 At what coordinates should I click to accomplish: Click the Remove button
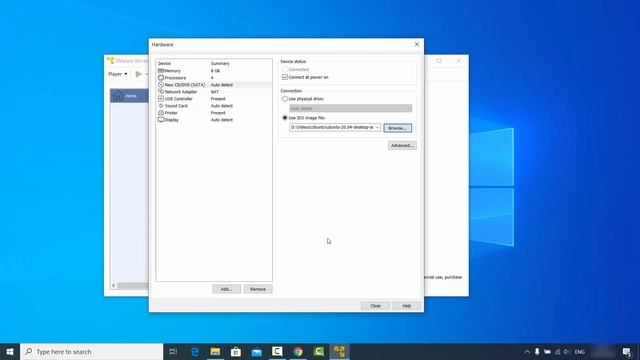tap(258, 289)
